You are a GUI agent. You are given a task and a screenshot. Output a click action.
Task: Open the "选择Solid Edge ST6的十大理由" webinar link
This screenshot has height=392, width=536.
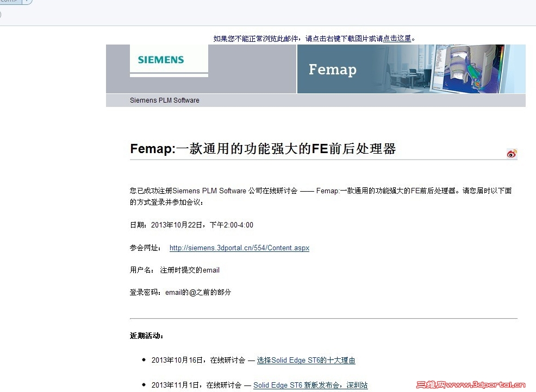306,361
